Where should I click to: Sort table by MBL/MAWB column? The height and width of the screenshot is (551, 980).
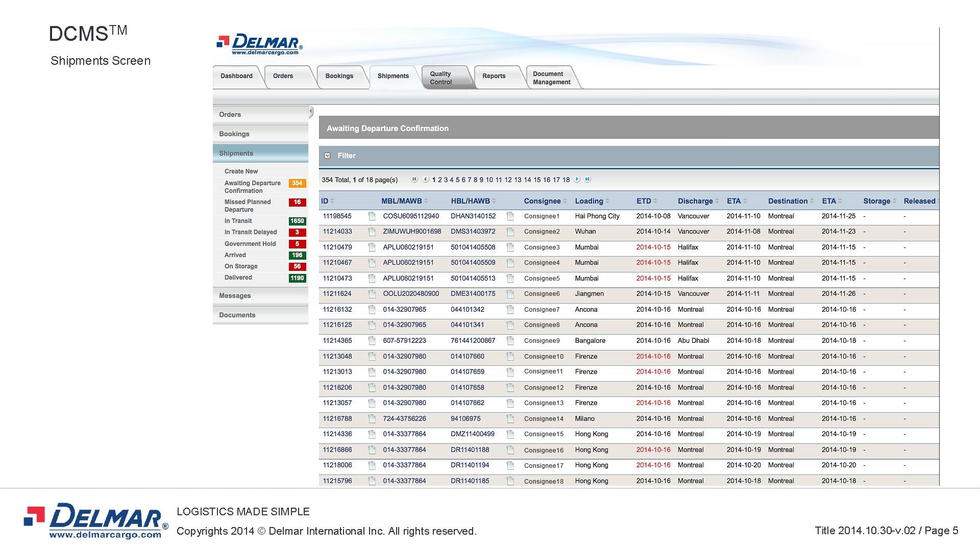(405, 201)
